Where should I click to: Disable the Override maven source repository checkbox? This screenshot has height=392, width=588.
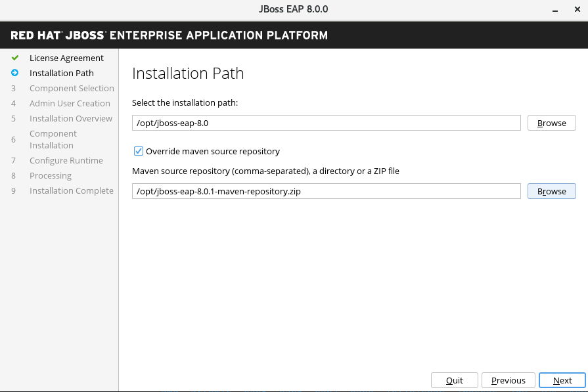coord(139,151)
